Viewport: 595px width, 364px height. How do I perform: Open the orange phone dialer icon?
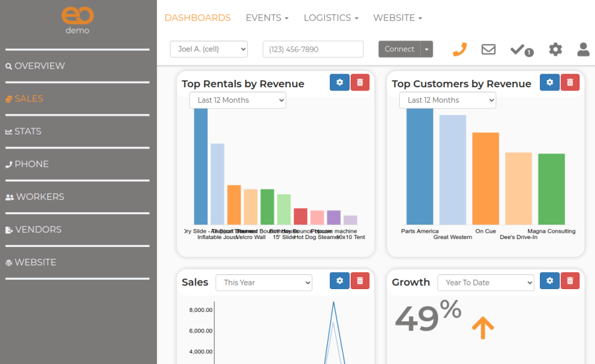point(459,49)
